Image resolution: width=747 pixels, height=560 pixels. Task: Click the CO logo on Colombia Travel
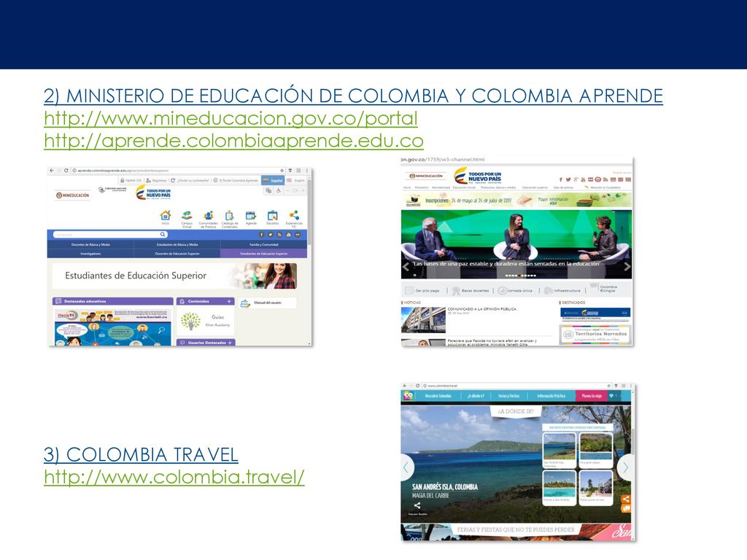pyautogui.click(x=409, y=396)
